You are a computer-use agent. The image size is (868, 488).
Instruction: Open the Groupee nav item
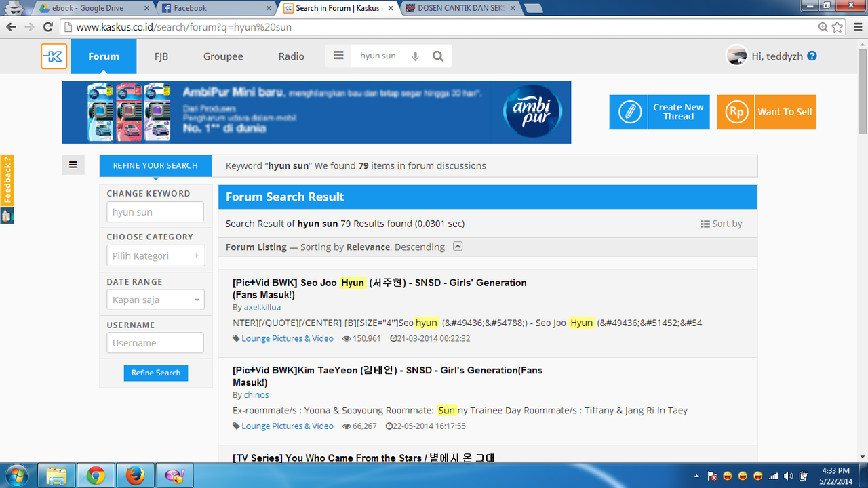(x=223, y=56)
